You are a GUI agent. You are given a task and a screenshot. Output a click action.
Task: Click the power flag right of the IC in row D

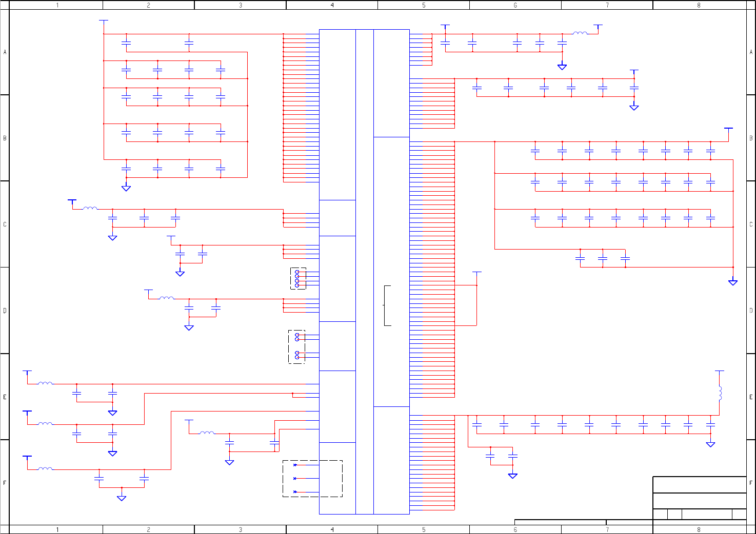[x=476, y=275]
